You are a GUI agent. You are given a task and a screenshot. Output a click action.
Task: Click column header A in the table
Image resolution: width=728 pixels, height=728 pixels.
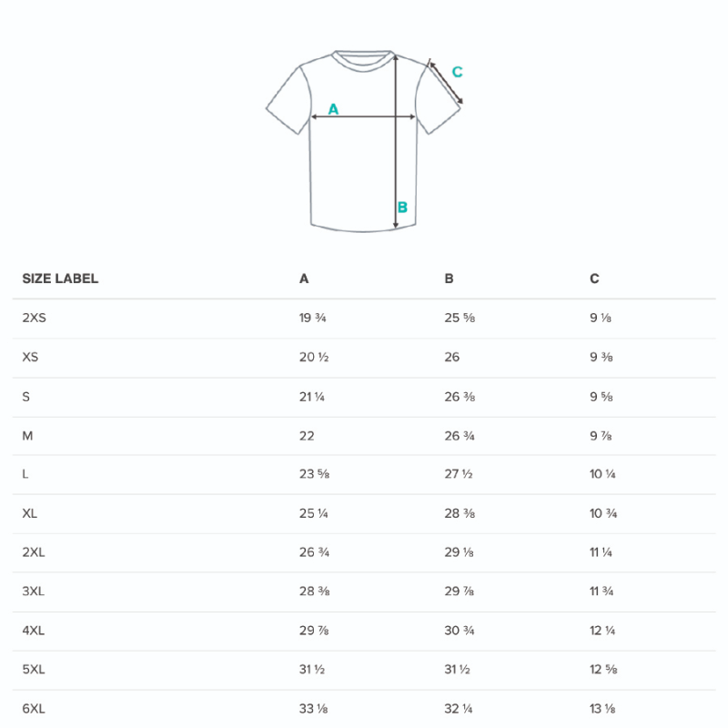coord(304,278)
